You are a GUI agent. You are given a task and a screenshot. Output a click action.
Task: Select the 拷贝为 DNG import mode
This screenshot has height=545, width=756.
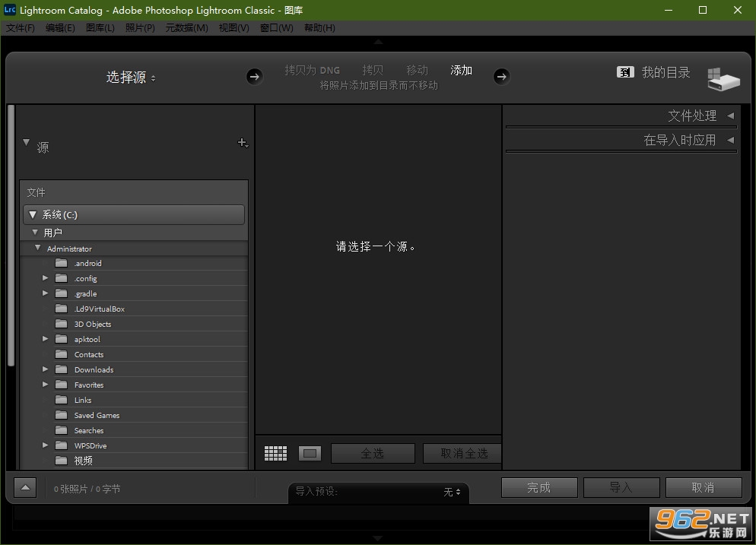(312, 71)
